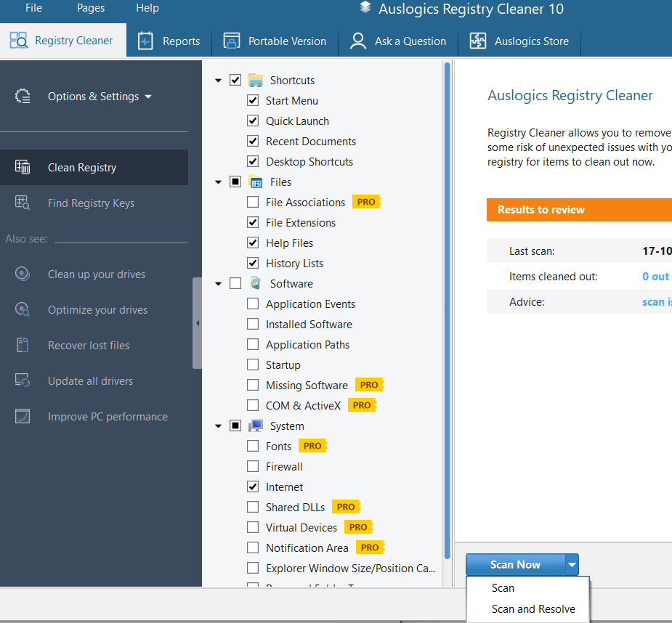The width and height of the screenshot is (672, 623).
Task: Click the Auslogics Store puzzle icon
Action: tap(478, 41)
